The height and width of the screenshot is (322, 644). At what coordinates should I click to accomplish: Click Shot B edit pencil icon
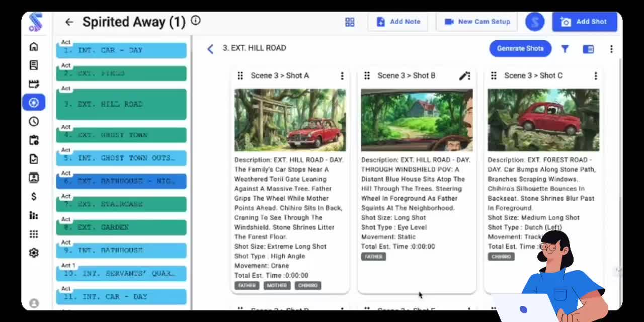coord(464,76)
